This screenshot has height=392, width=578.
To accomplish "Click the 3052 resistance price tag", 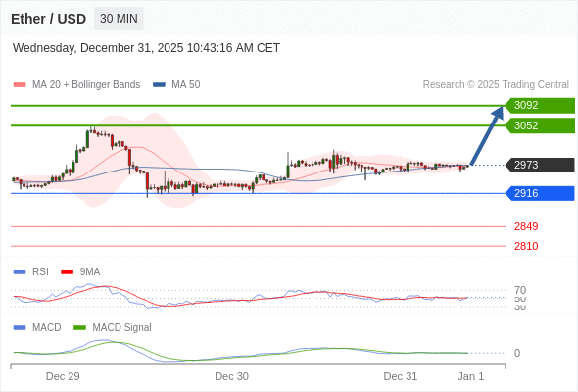I will click(540, 125).
